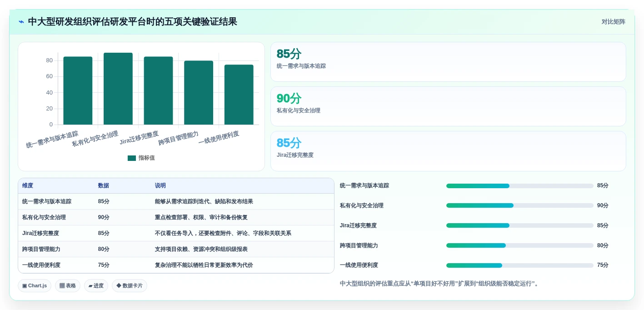Viewport: 644px width, 310px height.
Task: Select table cell 一线使用便利度
Action: (x=41, y=265)
